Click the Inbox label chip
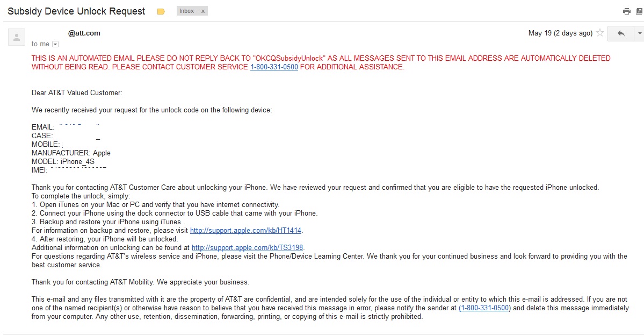 187,11
